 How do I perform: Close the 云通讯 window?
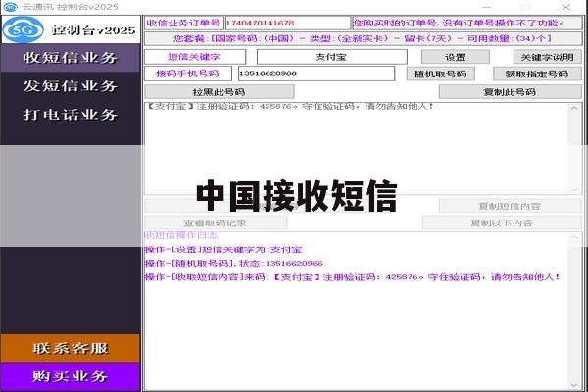click(x=565, y=7)
